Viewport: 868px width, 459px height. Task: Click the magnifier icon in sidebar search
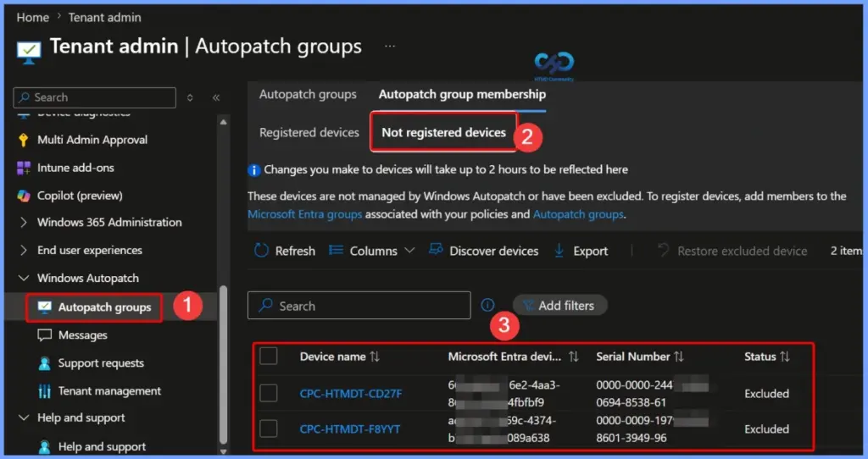[x=24, y=97]
